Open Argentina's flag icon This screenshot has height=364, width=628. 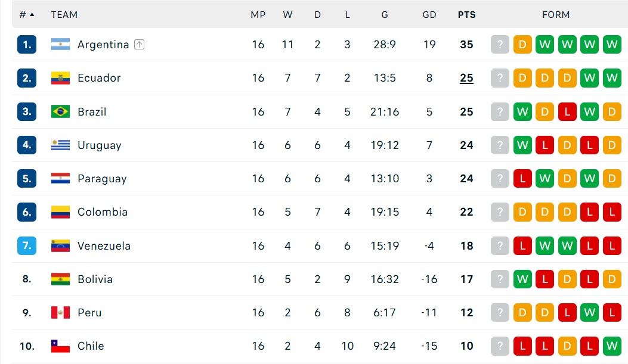tap(60, 45)
